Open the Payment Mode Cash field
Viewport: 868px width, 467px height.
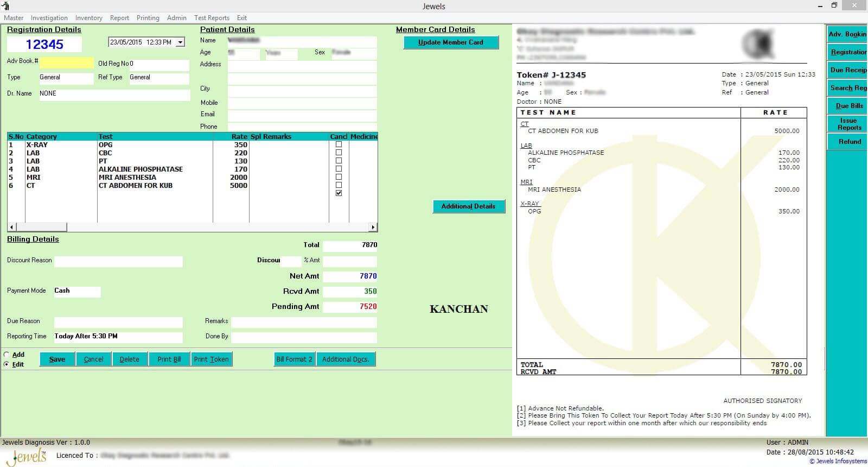point(76,291)
